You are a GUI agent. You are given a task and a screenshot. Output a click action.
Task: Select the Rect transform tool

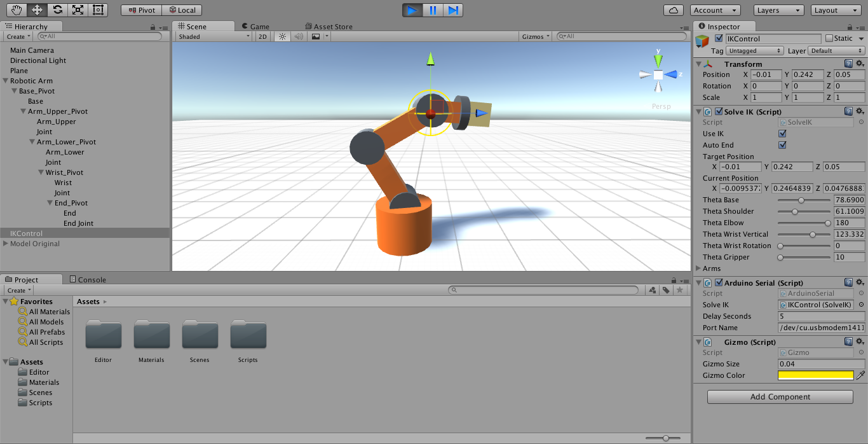(x=97, y=10)
